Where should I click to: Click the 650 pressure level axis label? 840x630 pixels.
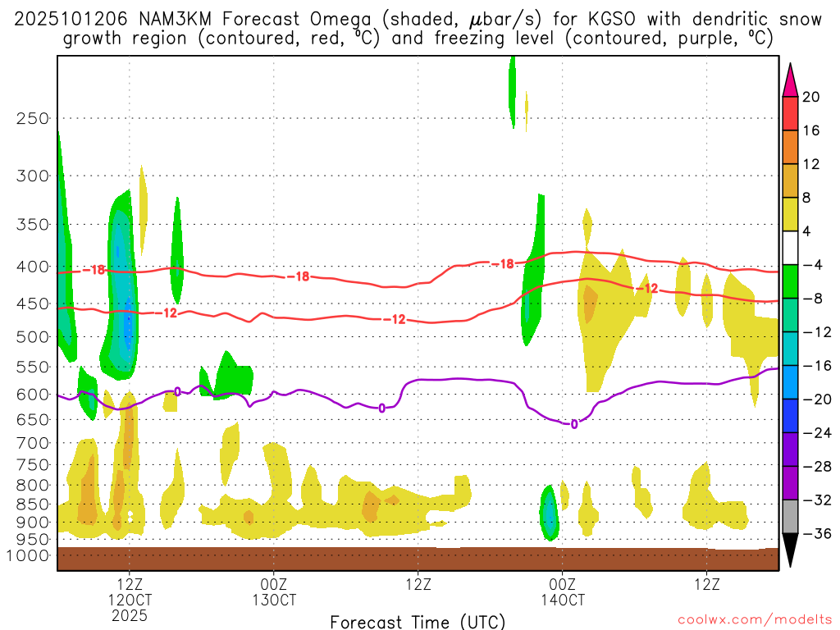click(x=33, y=419)
